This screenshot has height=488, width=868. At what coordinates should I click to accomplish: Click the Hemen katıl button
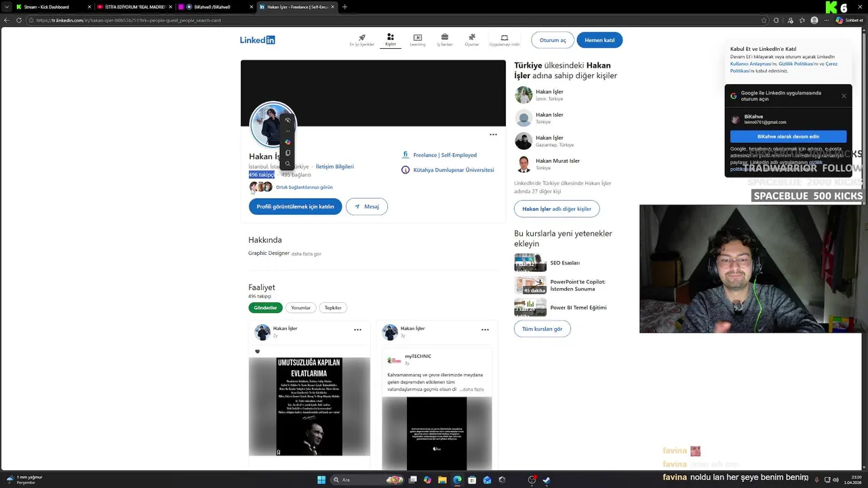pyautogui.click(x=599, y=40)
